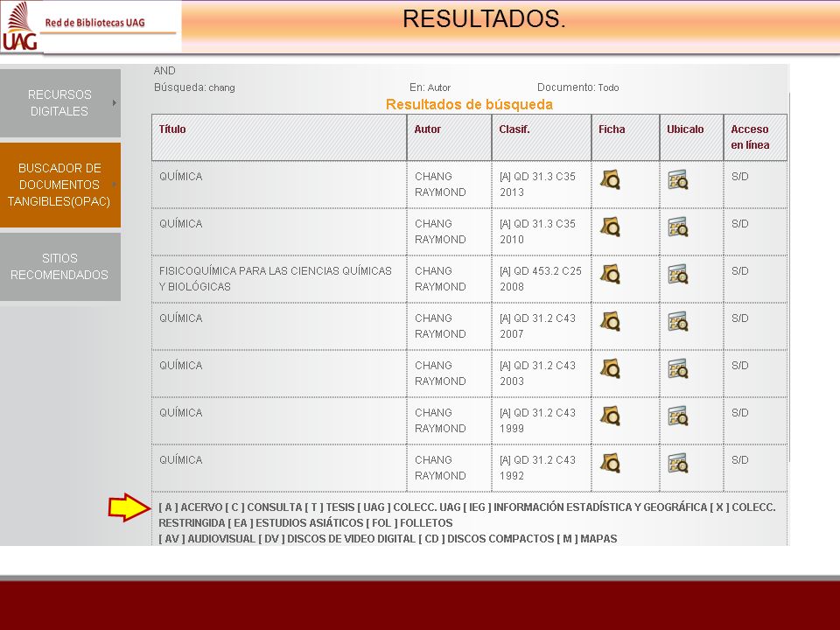
Task: Click classification [A] QD 31.2 C43 2007
Action: pos(537,325)
